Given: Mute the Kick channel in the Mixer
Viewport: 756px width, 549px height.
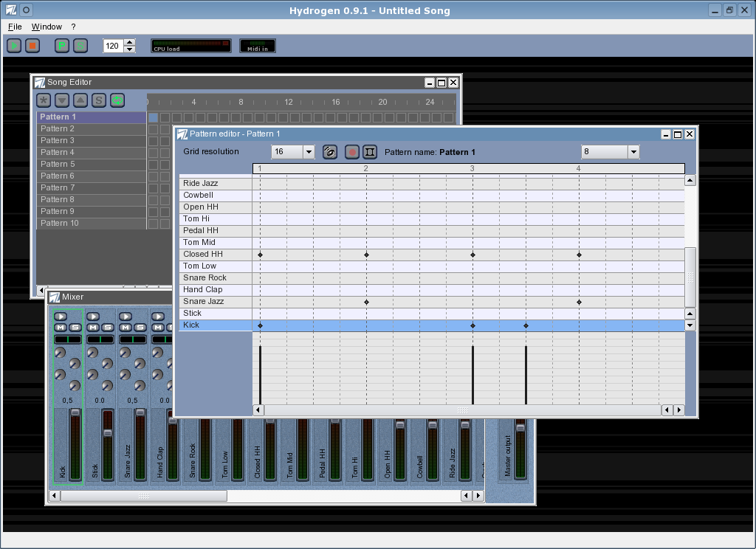Looking at the screenshot, I should (x=61, y=328).
